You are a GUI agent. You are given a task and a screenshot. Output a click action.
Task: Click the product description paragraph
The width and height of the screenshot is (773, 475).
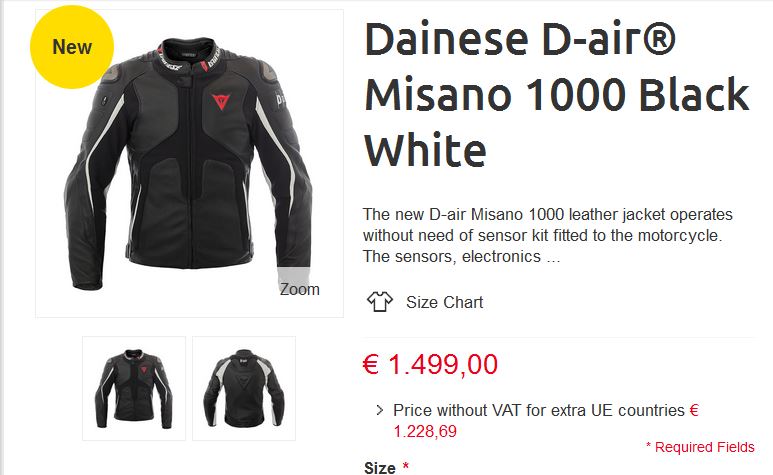(548, 236)
